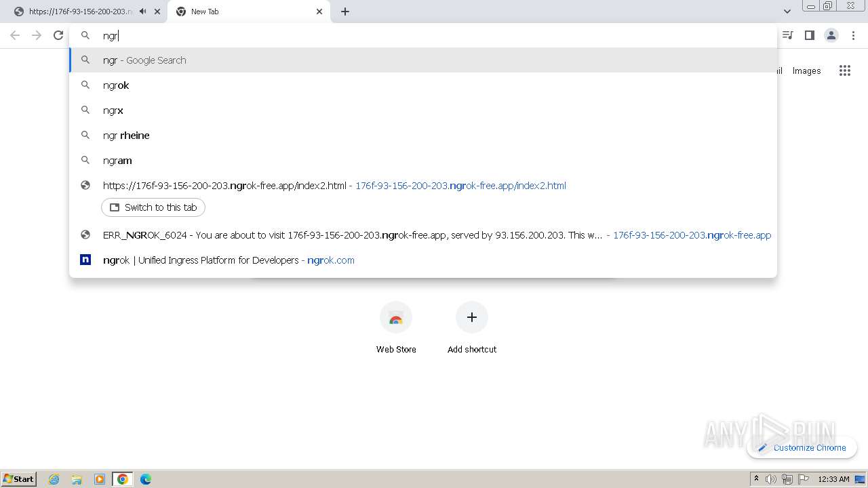
Task: Click the globe icon beside the index2.html suggestion
Action: point(85,185)
